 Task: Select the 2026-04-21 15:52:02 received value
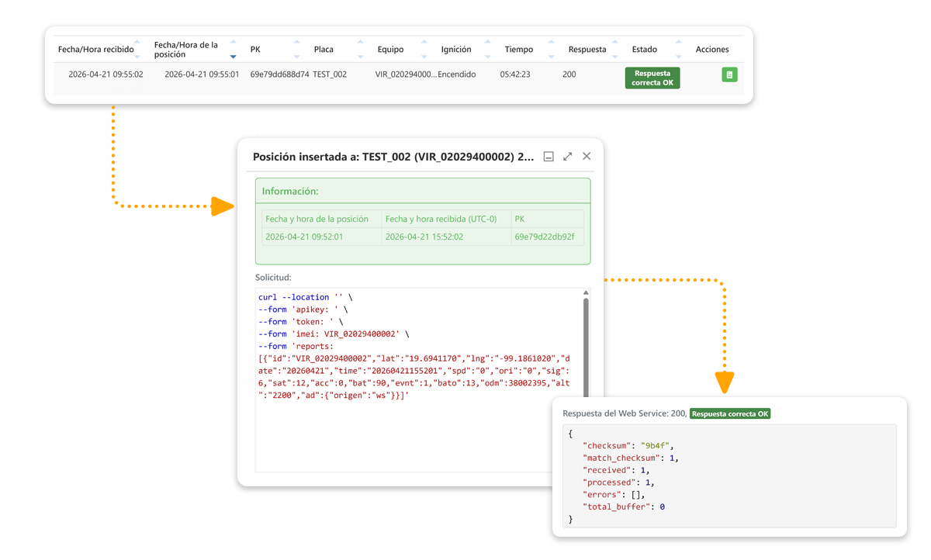(424, 237)
